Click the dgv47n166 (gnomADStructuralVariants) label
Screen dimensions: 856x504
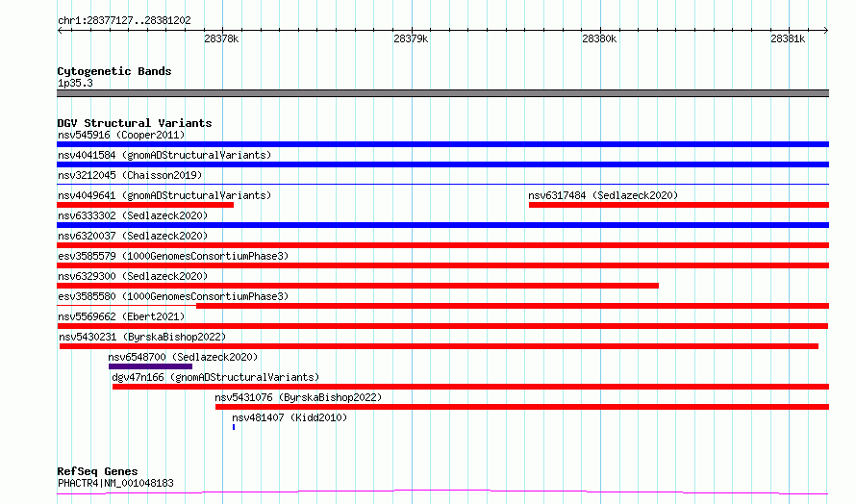pos(215,377)
